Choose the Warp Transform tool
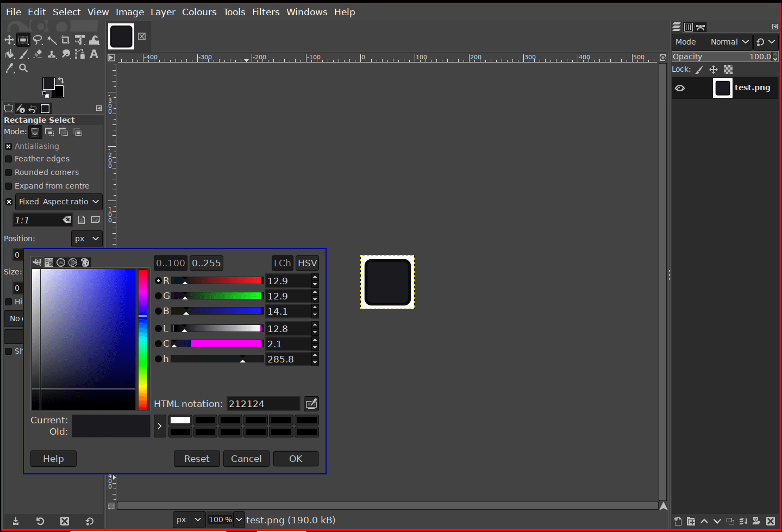Image resolution: width=782 pixels, height=532 pixels. (x=94, y=40)
